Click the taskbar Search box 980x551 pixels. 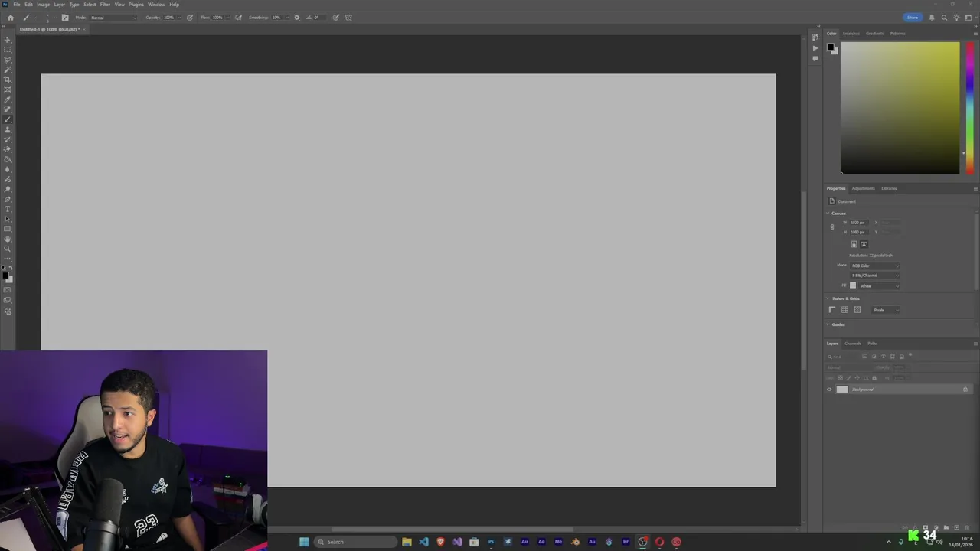click(356, 542)
